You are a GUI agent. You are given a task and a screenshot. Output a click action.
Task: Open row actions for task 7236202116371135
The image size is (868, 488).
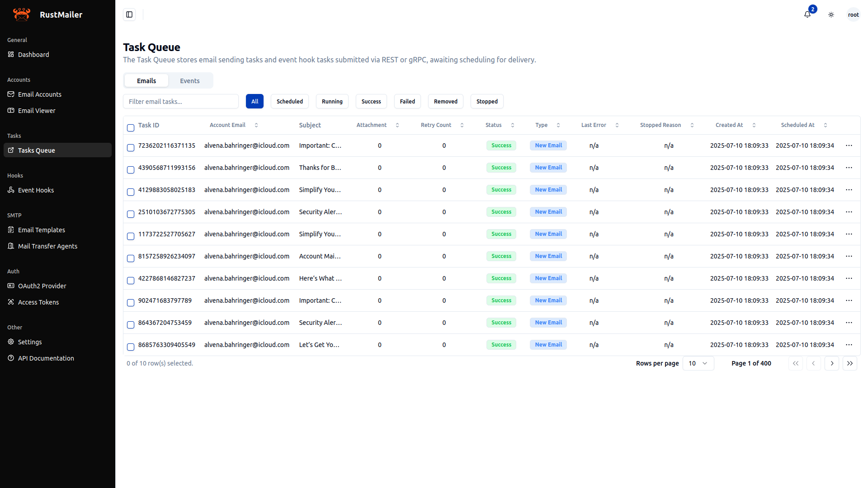coord(849,145)
